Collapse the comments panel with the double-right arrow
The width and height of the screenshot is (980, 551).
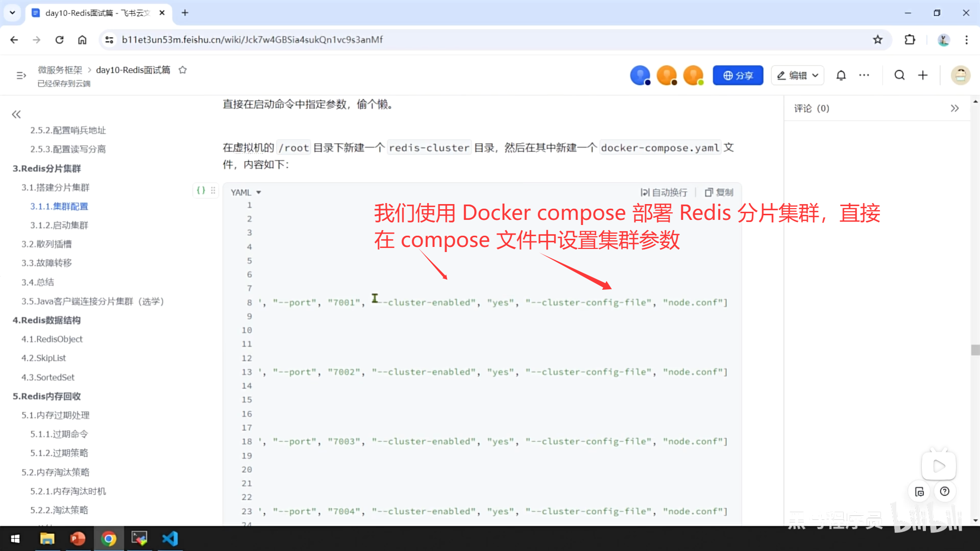pyautogui.click(x=954, y=108)
